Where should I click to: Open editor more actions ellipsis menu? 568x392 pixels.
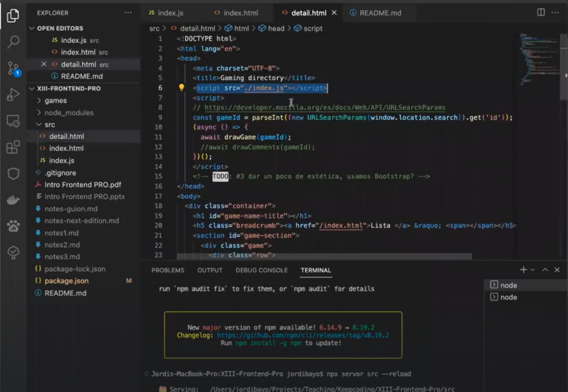(x=555, y=12)
